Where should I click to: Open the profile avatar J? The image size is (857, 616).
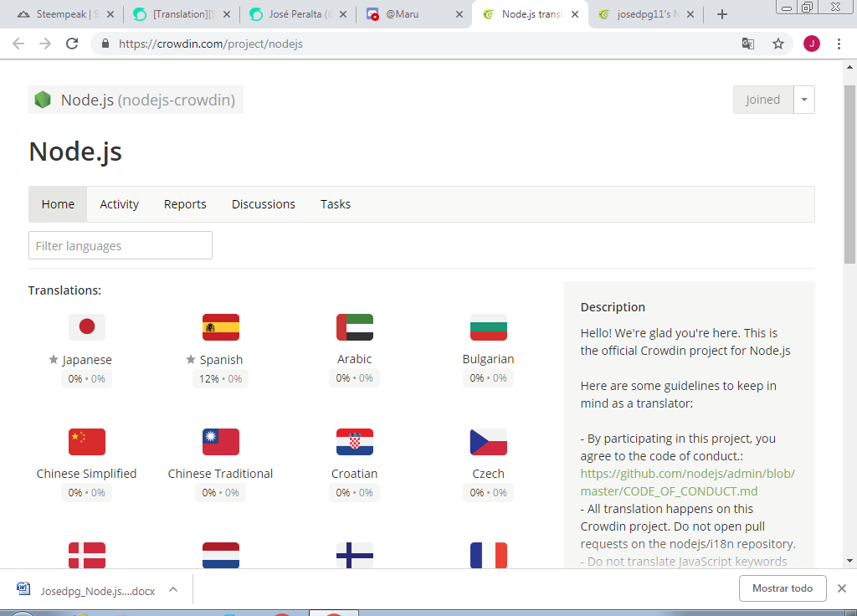(812, 44)
